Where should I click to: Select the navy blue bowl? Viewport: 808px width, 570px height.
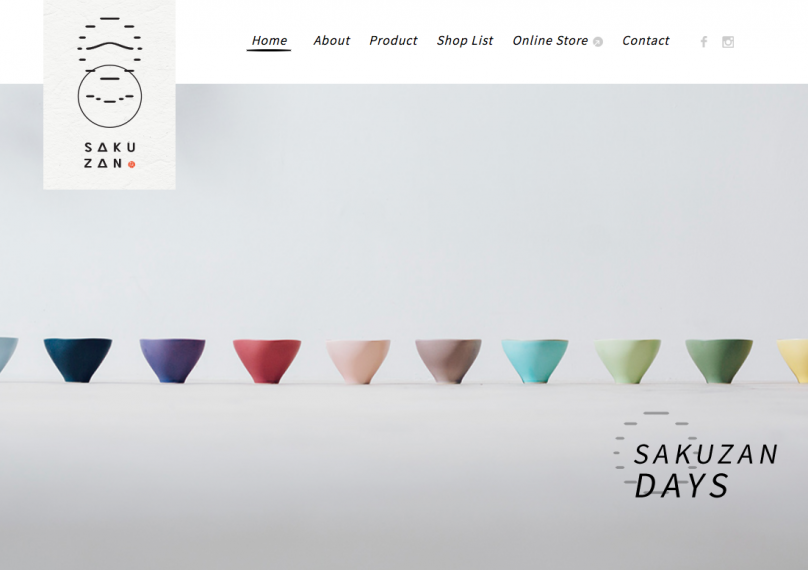point(78,360)
